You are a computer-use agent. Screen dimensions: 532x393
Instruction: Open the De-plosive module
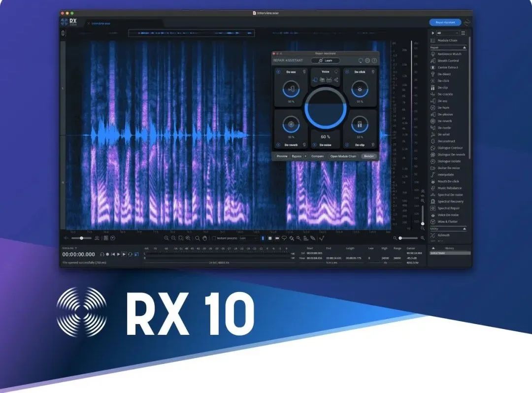(441, 115)
